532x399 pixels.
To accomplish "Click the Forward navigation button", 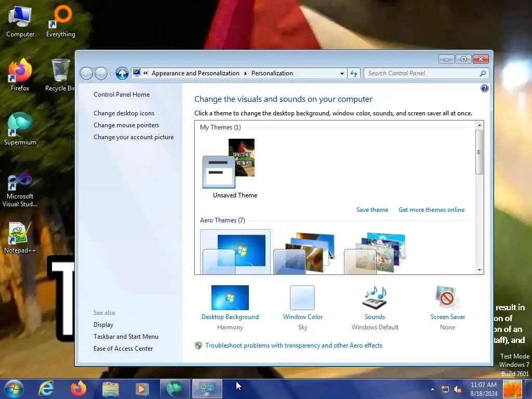I will 101,73.
